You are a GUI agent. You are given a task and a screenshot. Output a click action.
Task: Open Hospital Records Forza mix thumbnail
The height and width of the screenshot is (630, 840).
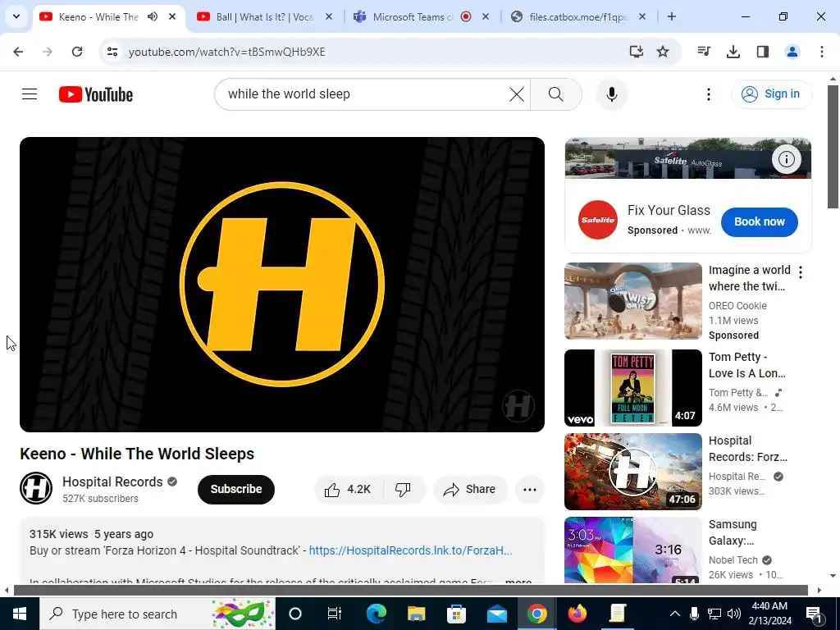[x=632, y=472]
